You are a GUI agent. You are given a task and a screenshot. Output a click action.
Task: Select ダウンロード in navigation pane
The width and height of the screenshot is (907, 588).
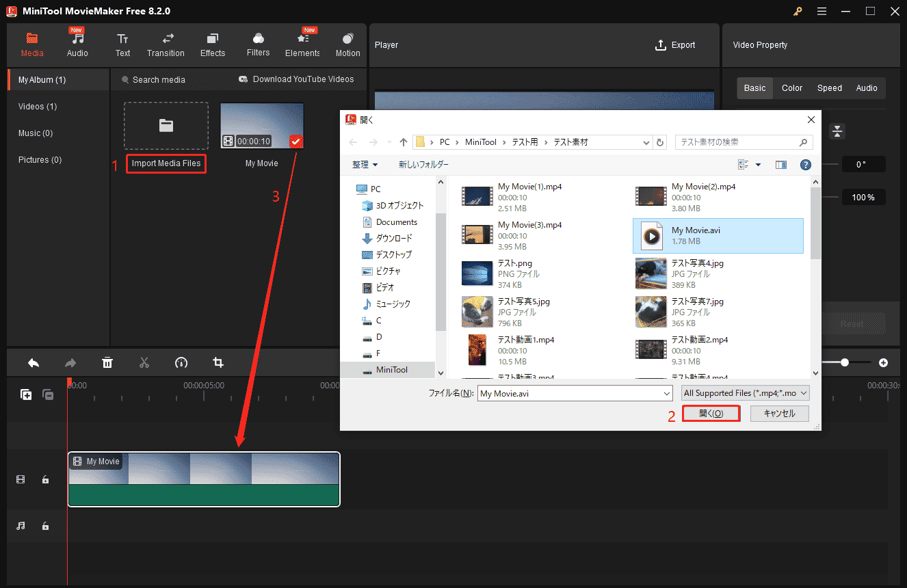click(387, 239)
